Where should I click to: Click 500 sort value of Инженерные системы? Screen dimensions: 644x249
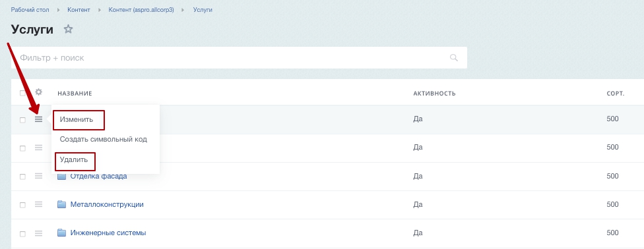click(x=612, y=233)
